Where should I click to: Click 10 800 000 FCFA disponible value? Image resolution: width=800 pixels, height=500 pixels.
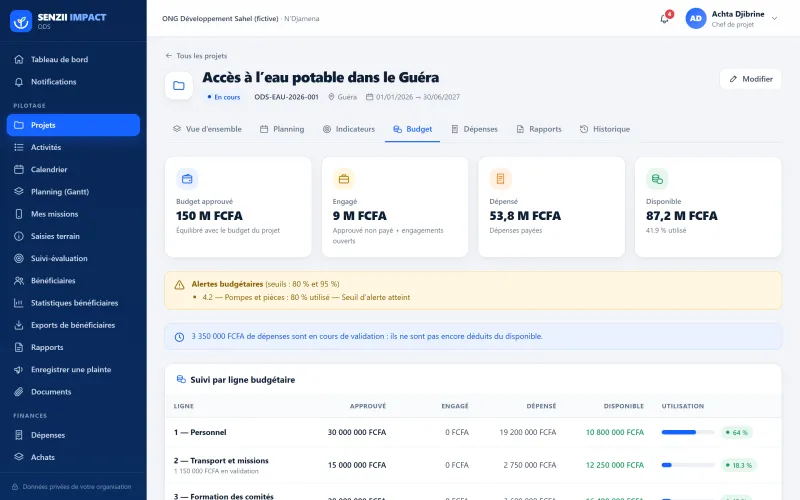(615, 432)
